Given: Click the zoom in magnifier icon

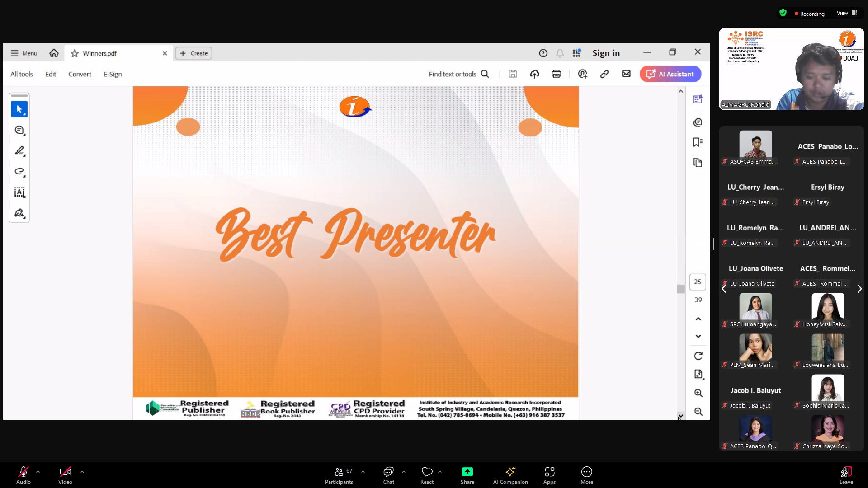Looking at the screenshot, I should pyautogui.click(x=698, y=393).
